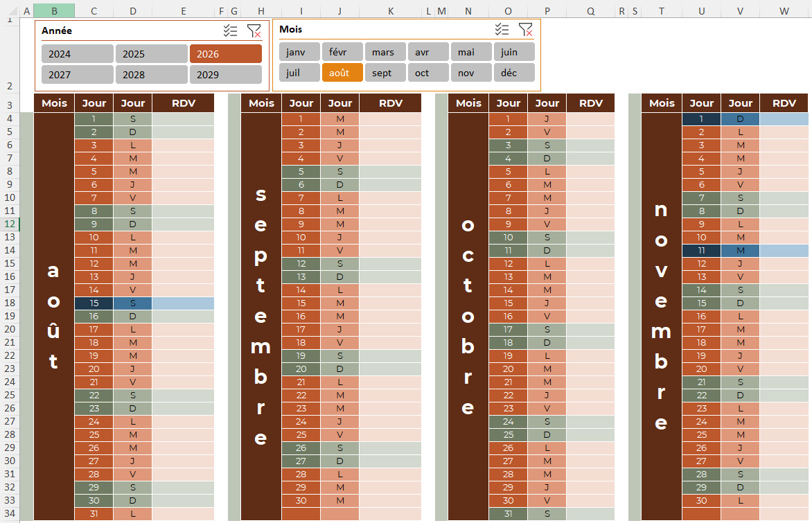This screenshot has height=523, width=812.
Task: Filter by nov in the Mois slicer
Action: [471, 73]
